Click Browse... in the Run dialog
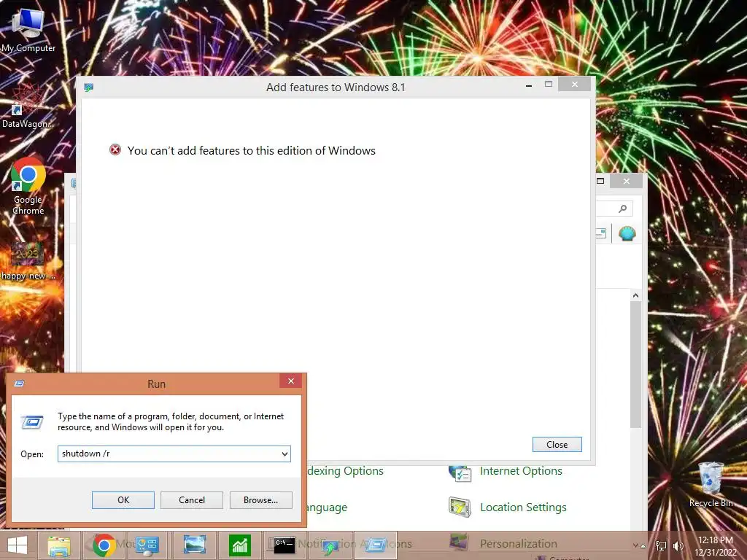 pos(260,500)
